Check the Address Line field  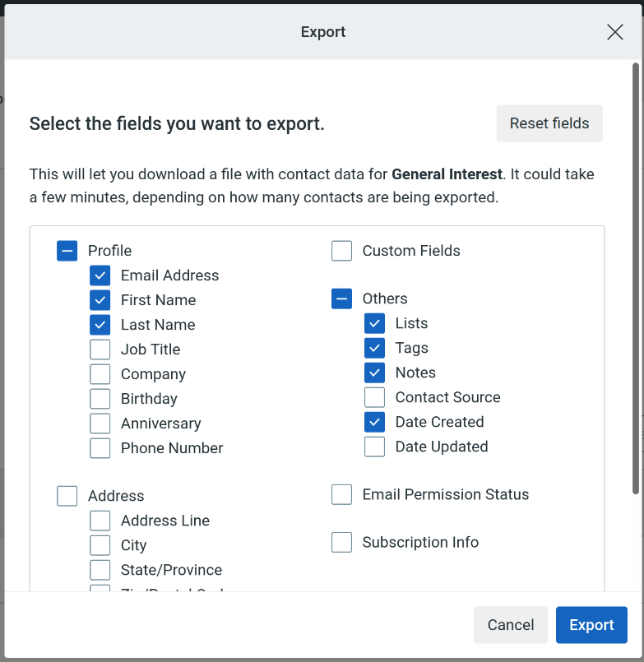(100, 520)
